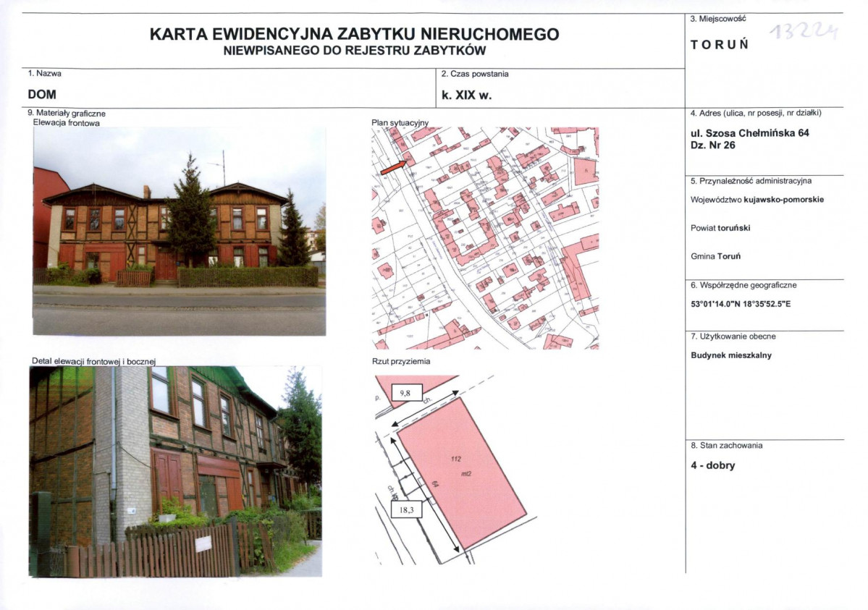Click the dimension box 18,3
Image resolution: width=868 pixels, height=610 pixels.
tap(406, 510)
